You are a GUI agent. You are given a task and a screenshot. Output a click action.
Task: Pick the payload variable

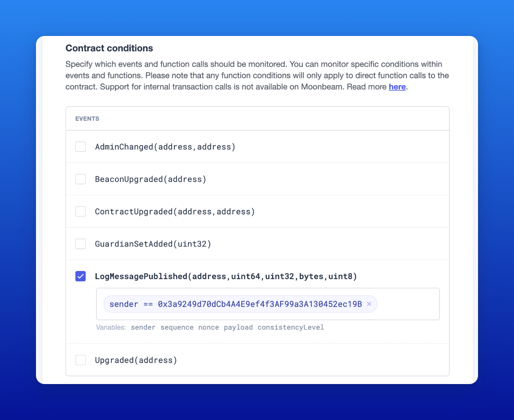238,328
